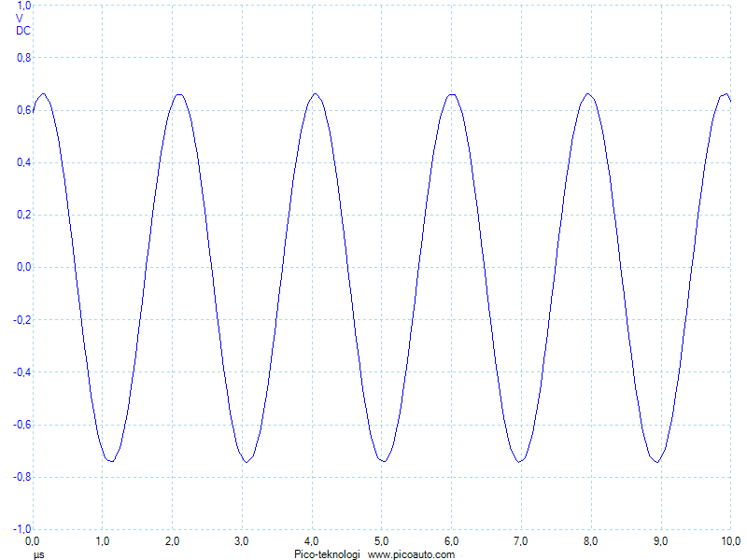747x560 pixels.
Task: Click the V unit label
Action: pyautogui.click(x=20, y=19)
